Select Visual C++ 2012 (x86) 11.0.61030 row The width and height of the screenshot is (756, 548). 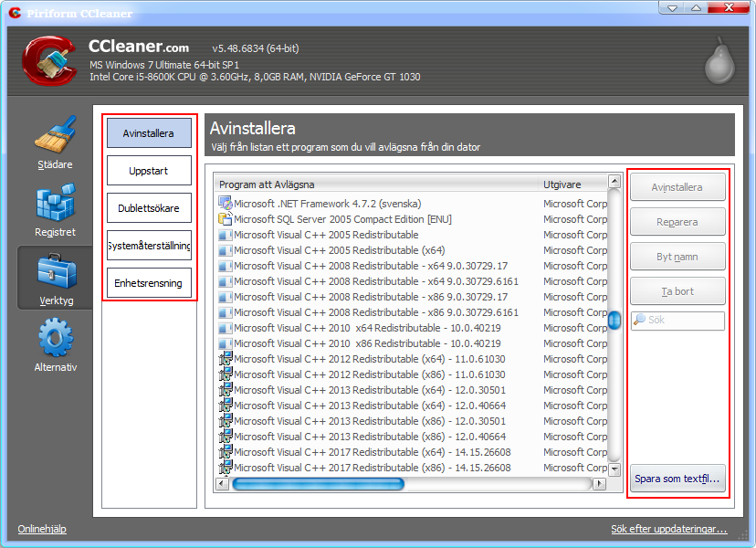click(413, 374)
